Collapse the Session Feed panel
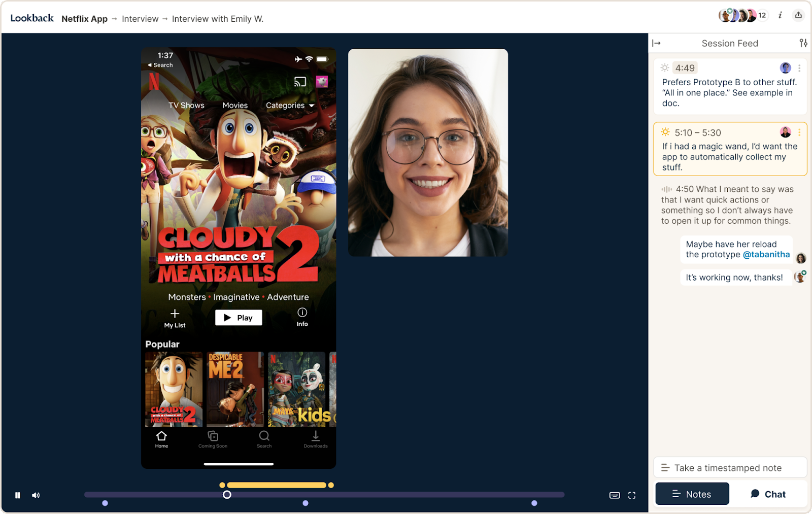The width and height of the screenshot is (812, 514). (x=656, y=43)
